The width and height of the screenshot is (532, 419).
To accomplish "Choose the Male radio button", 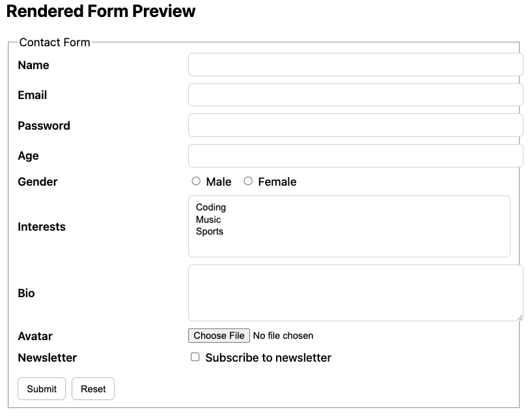I will pyautogui.click(x=196, y=181).
